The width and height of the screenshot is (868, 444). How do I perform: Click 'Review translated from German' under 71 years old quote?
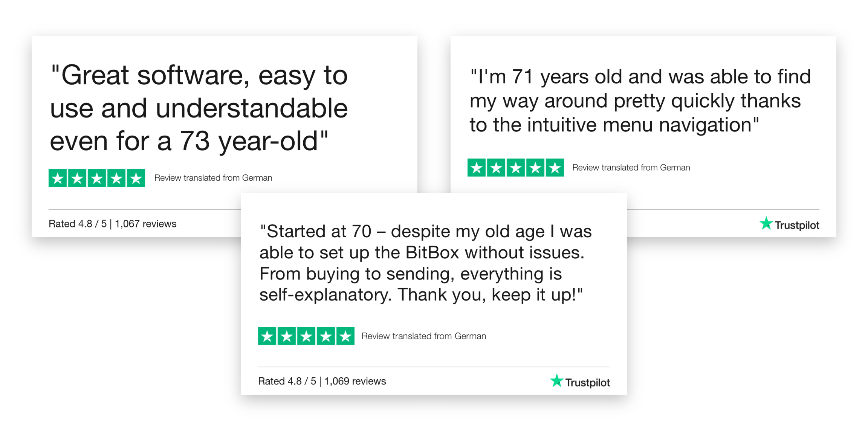pyautogui.click(x=631, y=168)
